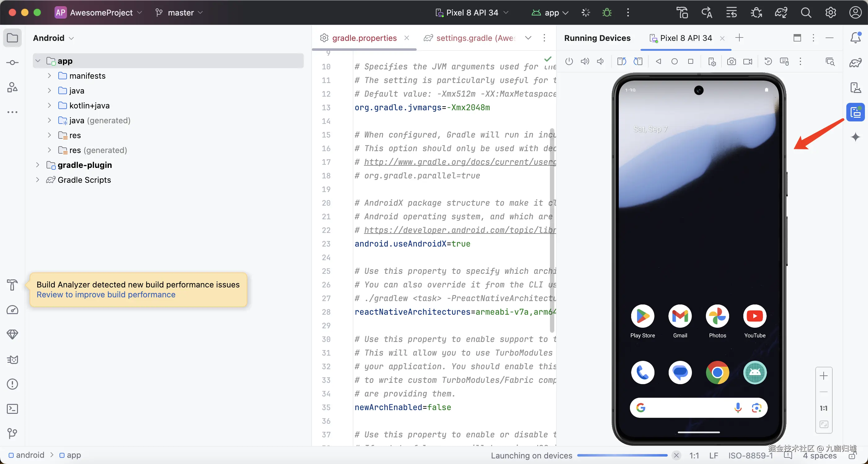868x464 pixels.
Task: Click the Debug app bug icon
Action: coord(607,12)
